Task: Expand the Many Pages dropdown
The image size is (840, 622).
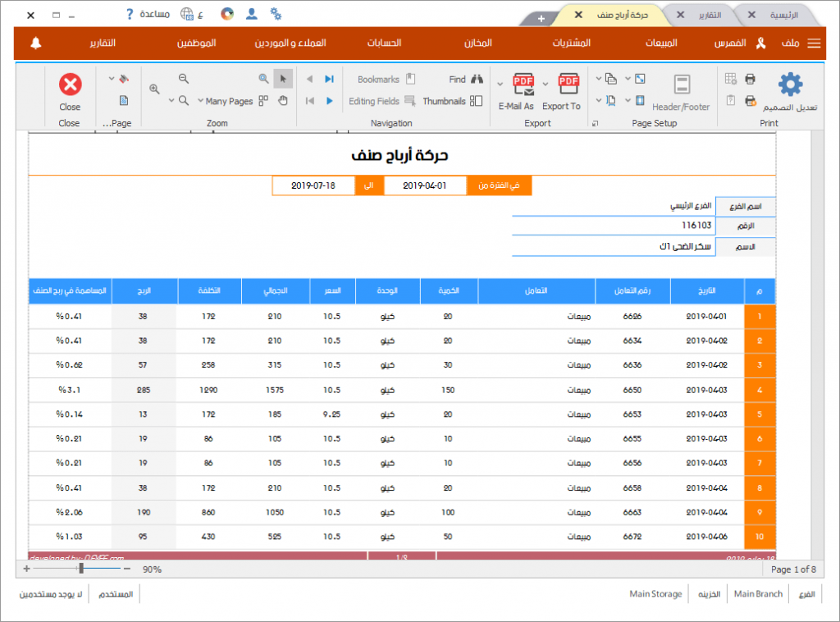Action: click(200, 101)
